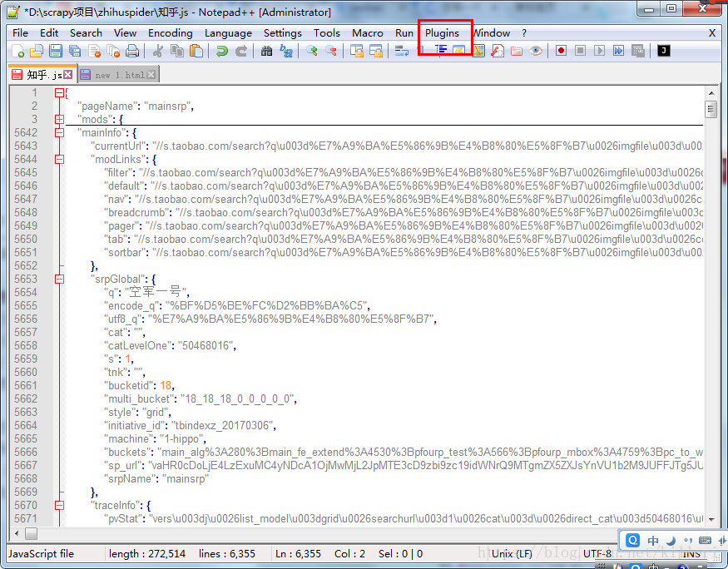Click the Open file folder icon

[37, 51]
